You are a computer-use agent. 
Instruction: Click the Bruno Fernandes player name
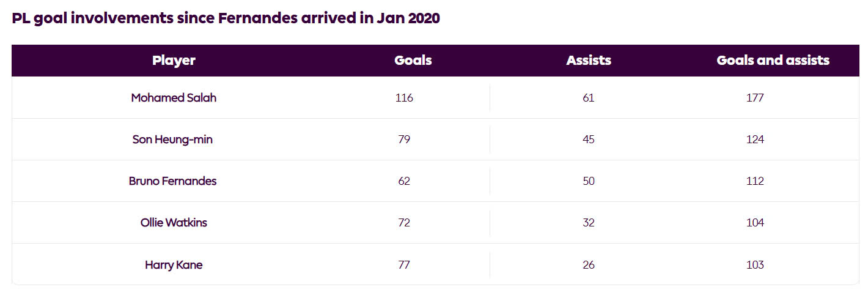tap(172, 181)
